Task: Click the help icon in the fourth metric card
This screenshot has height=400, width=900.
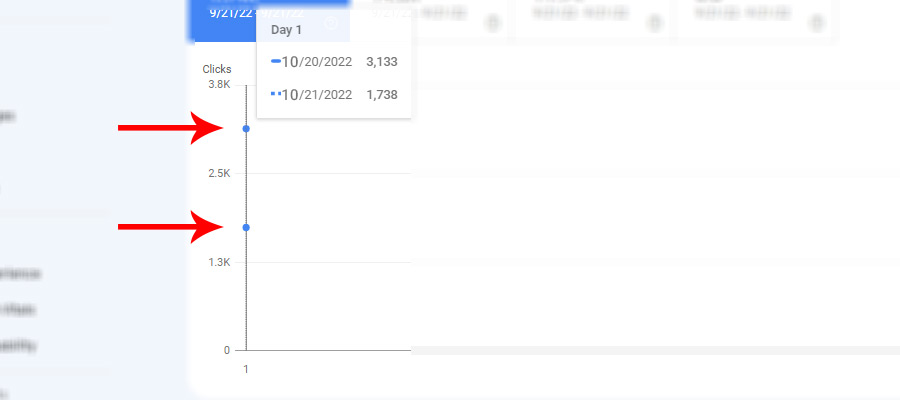Action: (816, 23)
